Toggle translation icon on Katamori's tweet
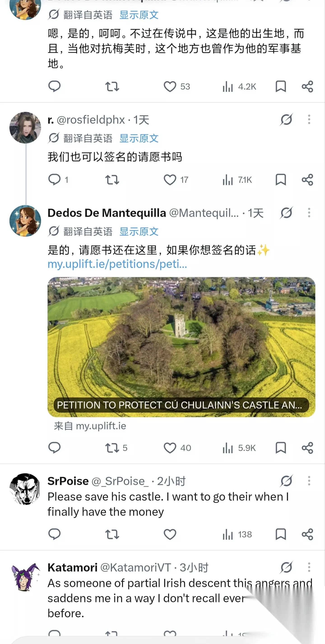 click(286, 567)
